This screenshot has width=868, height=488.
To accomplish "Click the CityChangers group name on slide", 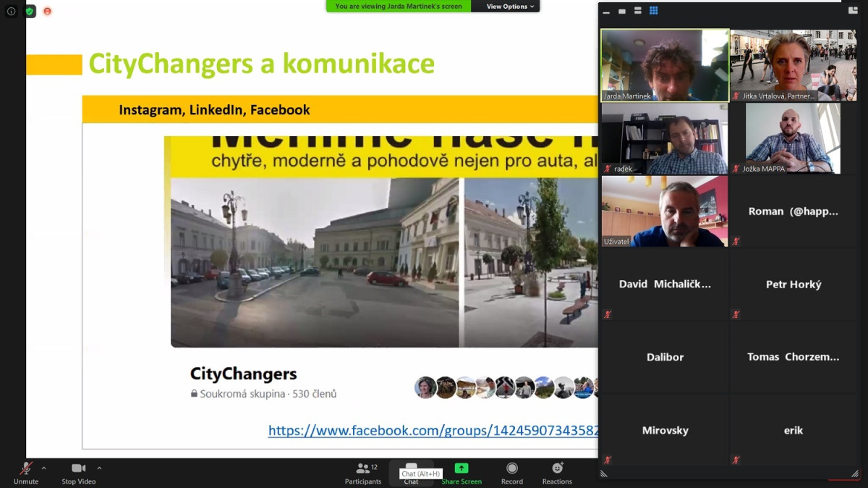I will point(244,374).
